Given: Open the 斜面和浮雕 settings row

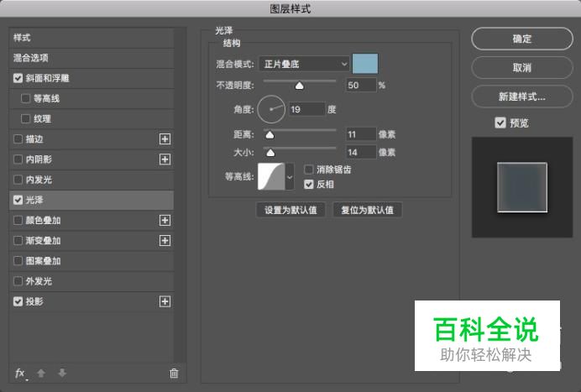Looking at the screenshot, I should [x=92, y=78].
